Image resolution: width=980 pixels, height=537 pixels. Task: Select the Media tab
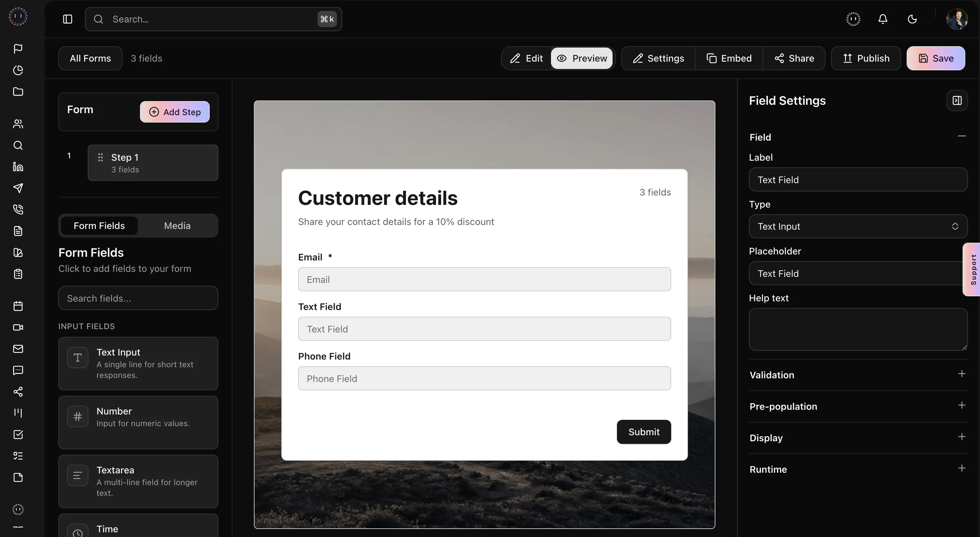tap(177, 226)
